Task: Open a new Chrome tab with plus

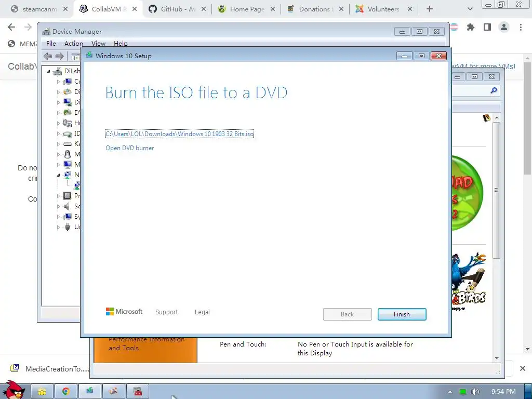Action: tap(430, 9)
